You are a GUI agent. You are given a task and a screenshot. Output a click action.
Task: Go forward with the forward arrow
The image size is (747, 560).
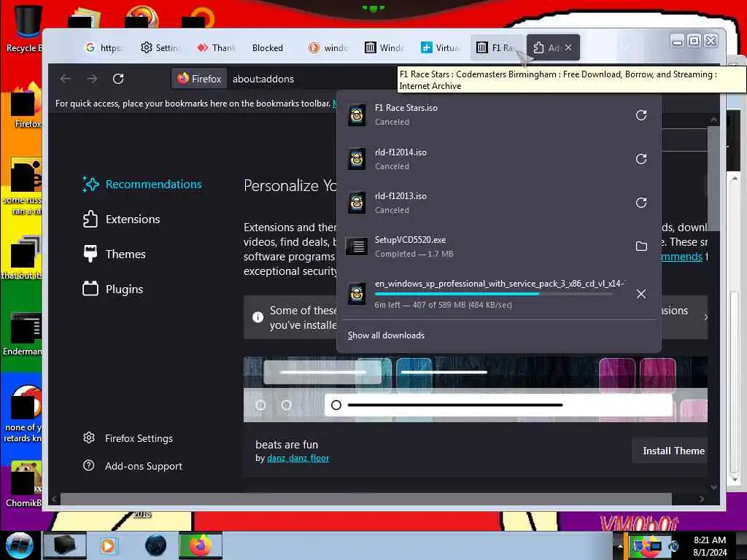tap(92, 79)
